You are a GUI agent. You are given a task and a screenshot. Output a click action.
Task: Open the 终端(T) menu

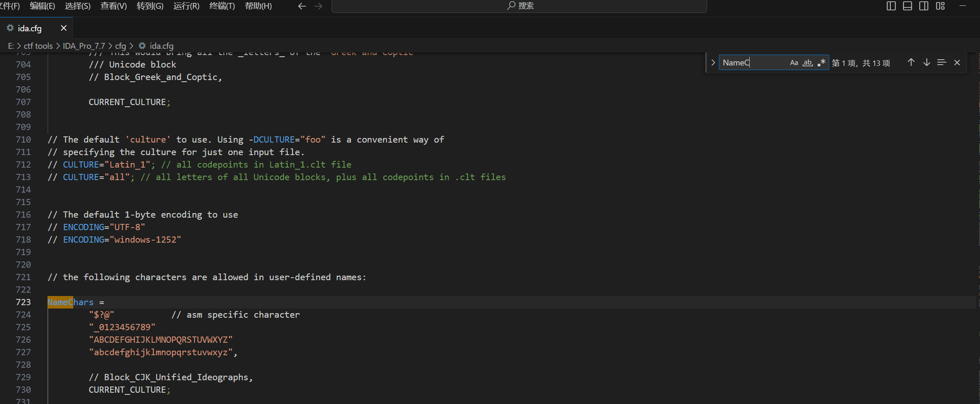click(x=222, y=6)
